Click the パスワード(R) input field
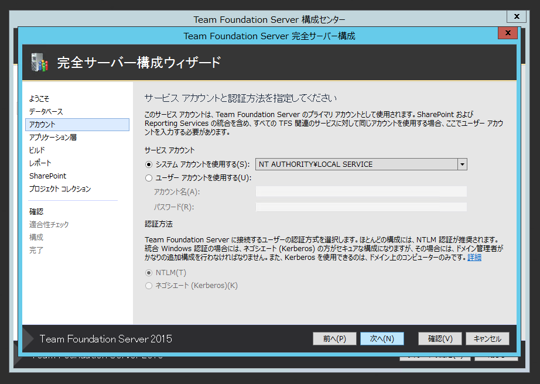The image size is (540, 384). pyautogui.click(x=361, y=207)
